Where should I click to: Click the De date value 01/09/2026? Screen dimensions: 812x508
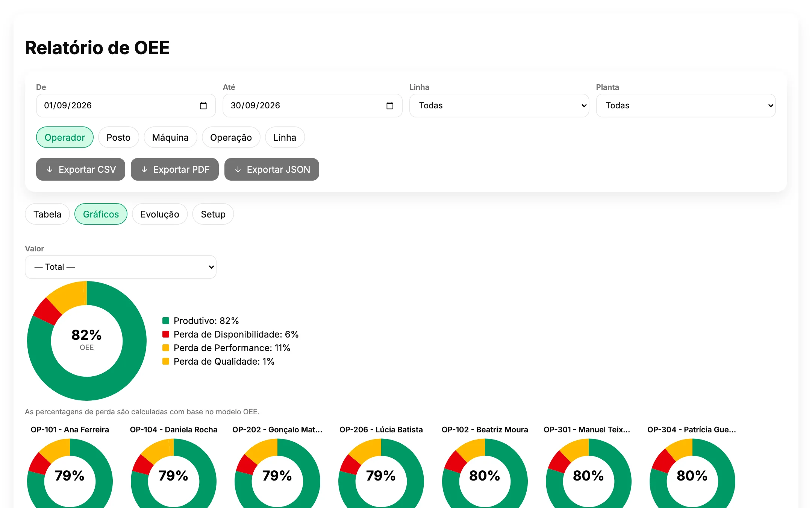tap(68, 106)
